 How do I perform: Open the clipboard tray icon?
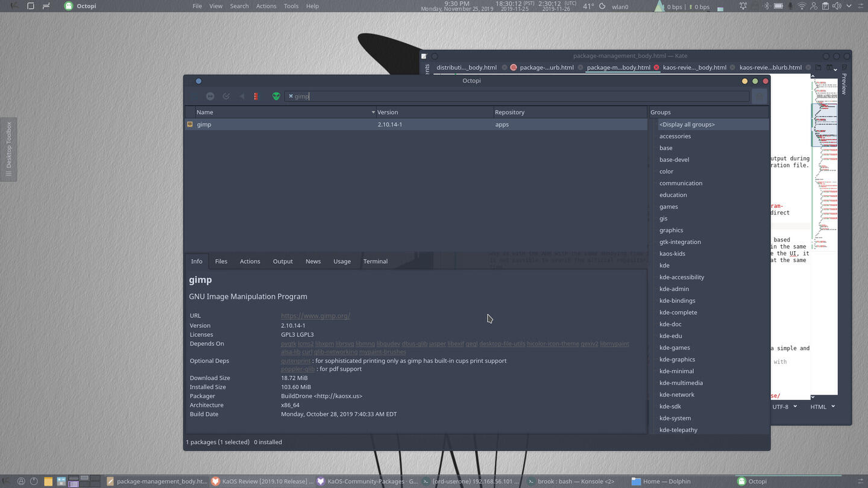825,6
